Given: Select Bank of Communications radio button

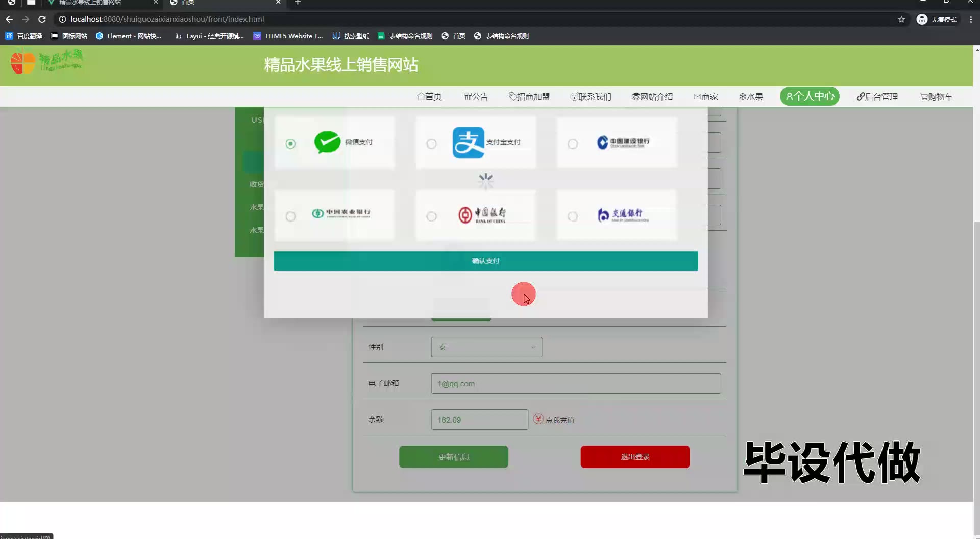Looking at the screenshot, I should (x=573, y=216).
